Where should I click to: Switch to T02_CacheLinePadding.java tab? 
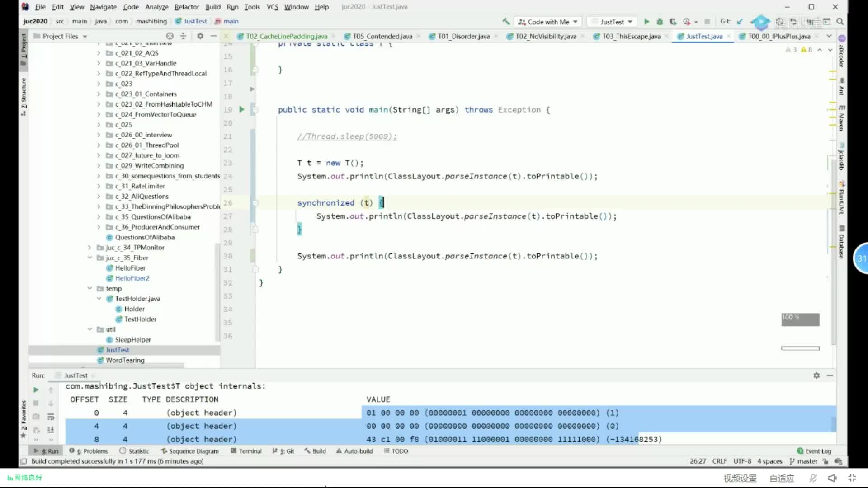[286, 36]
